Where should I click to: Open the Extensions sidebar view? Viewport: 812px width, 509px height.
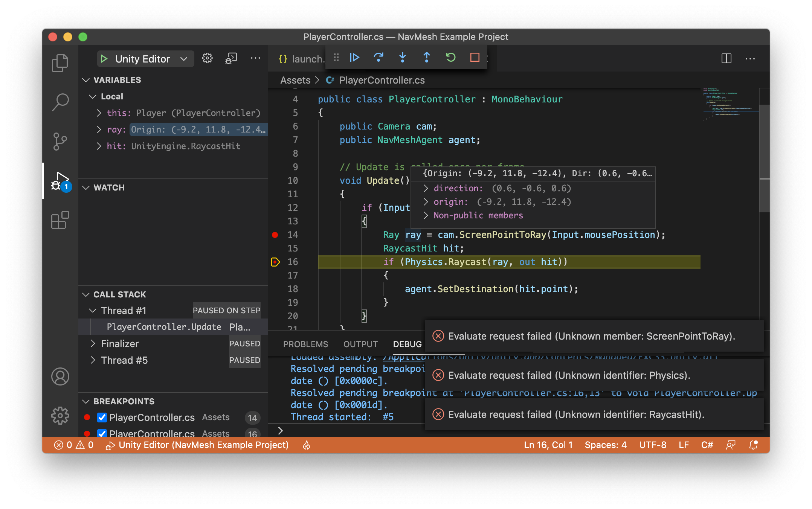pyautogui.click(x=60, y=220)
